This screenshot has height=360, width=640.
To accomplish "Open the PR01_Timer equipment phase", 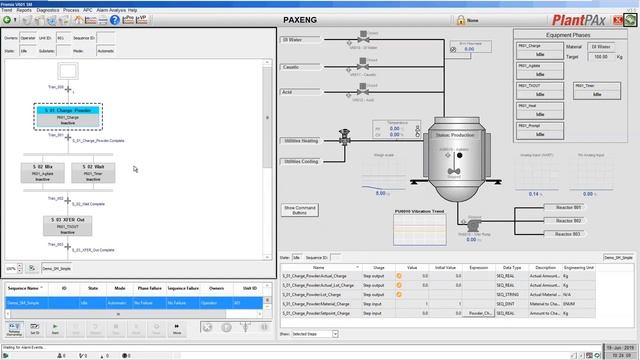I will click(x=597, y=91).
